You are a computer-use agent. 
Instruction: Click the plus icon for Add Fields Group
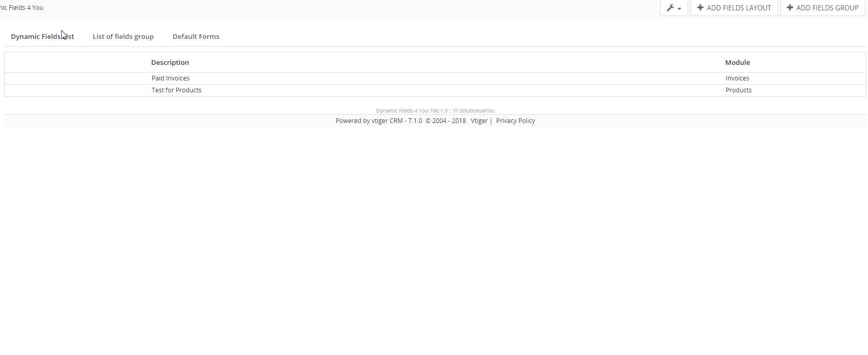(x=790, y=8)
